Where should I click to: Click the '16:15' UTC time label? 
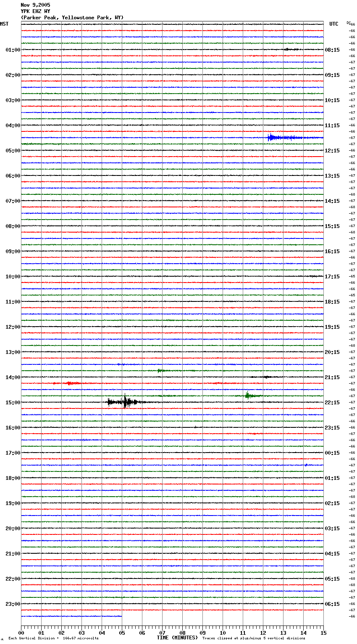click(x=332, y=251)
